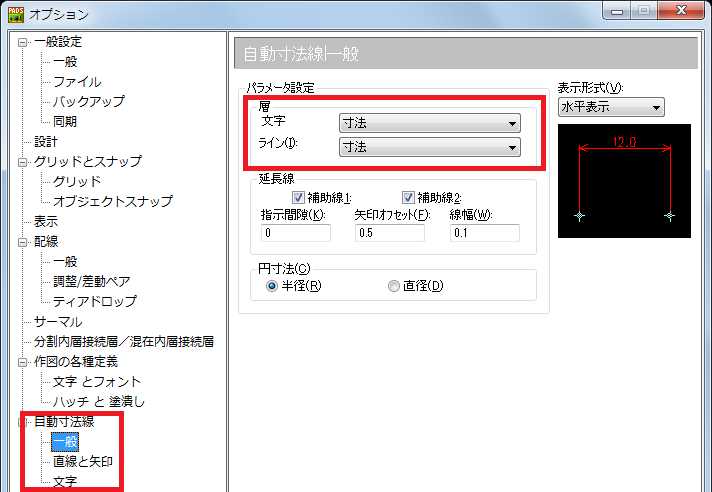Click the 線幅(W) input field
The width and height of the screenshot is (712, 492).
(485, 233)
